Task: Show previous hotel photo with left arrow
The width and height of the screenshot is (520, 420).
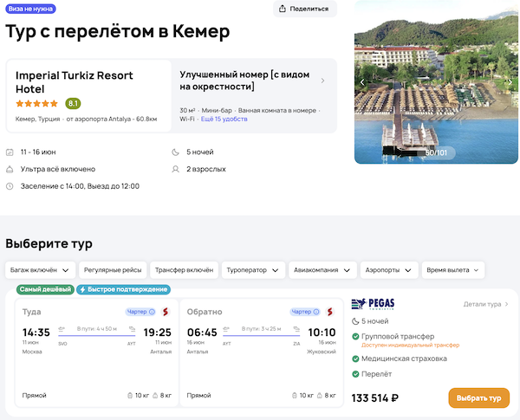Action: click(x=362, y=82)
